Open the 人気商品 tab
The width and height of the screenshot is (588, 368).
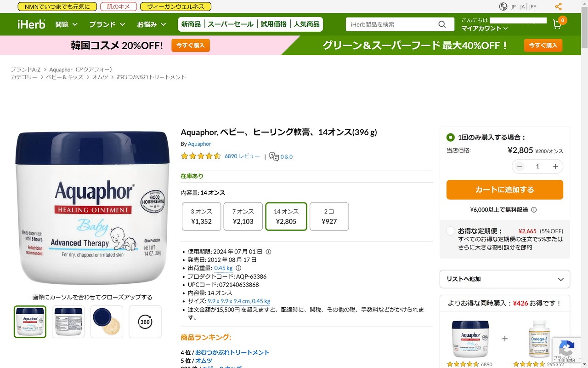point(307,24)
